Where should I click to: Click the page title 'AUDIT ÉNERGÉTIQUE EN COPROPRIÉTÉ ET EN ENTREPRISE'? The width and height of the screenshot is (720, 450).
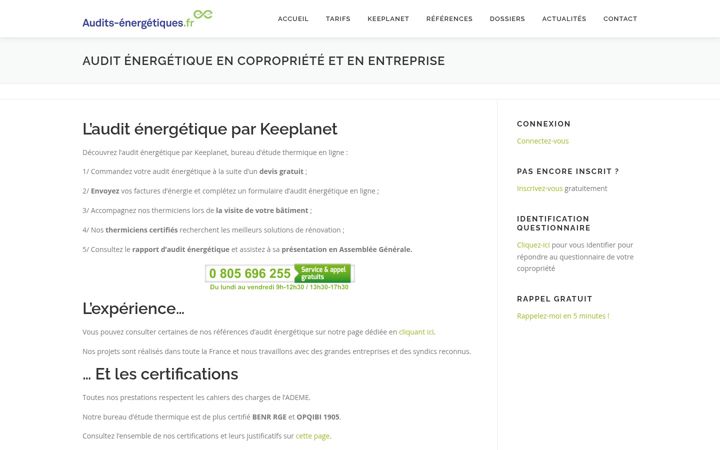point(264,61)
